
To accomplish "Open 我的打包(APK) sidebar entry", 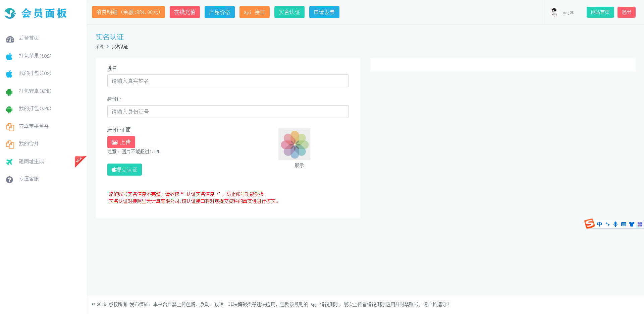I will 35,109.
